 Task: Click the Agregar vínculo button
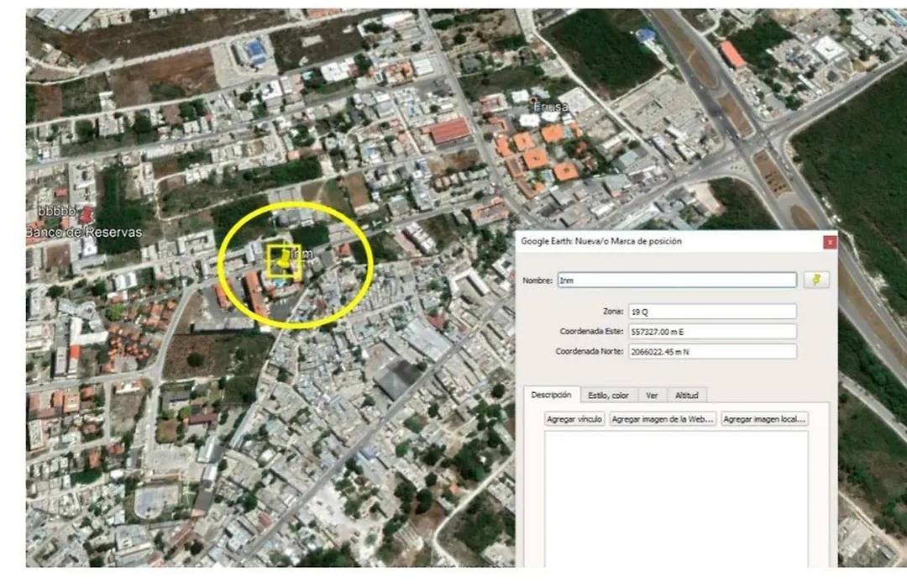[x=574, y=419]
